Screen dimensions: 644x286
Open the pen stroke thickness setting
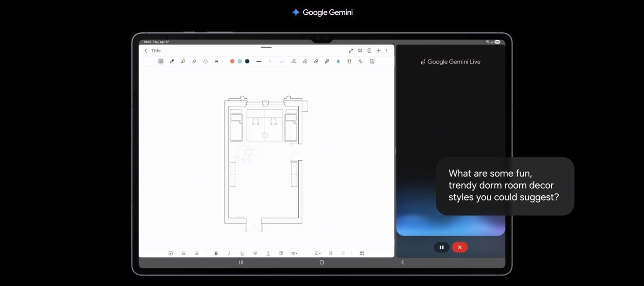point(259,61)
